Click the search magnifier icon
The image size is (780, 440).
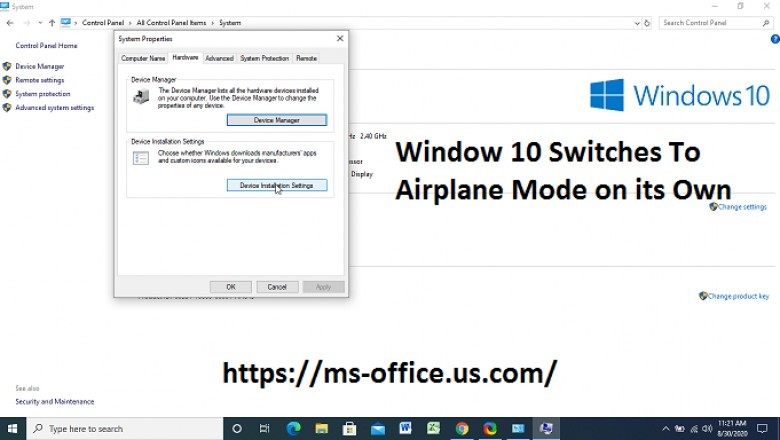point(766,23)
